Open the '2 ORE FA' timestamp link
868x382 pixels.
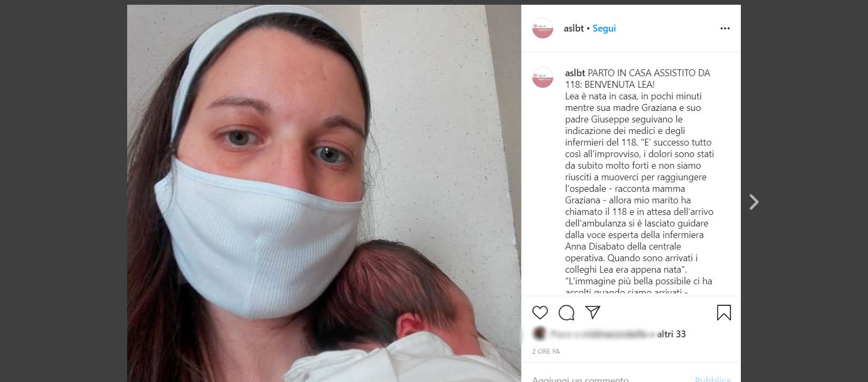[x=546, y=352]
